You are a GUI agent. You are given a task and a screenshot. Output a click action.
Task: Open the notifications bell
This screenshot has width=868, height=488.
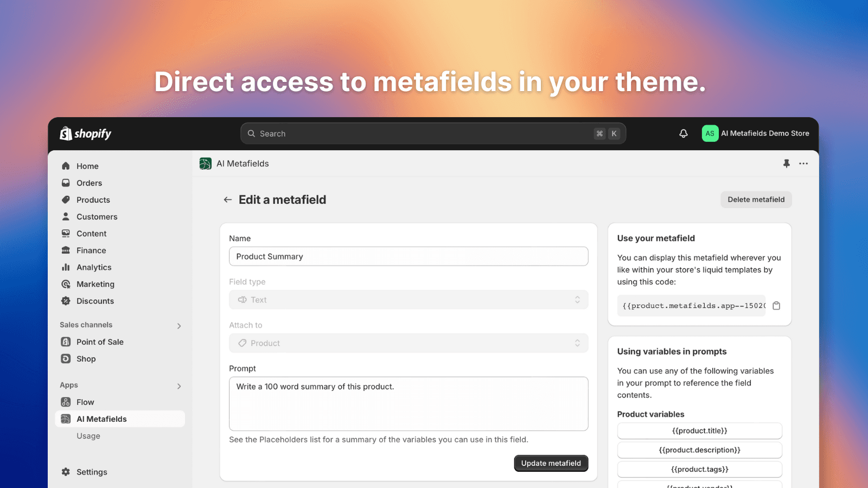pyautogui.click(x=682, y=133)
